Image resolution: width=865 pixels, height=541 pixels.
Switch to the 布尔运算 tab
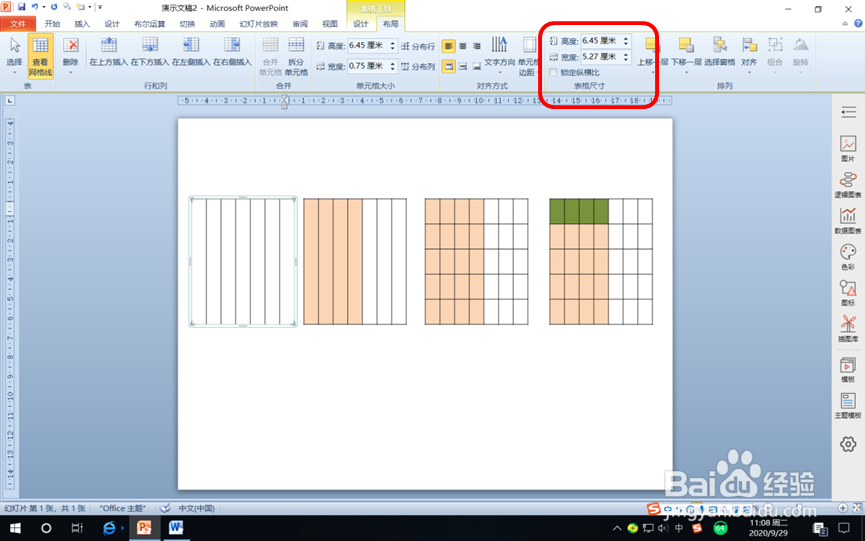149,24
